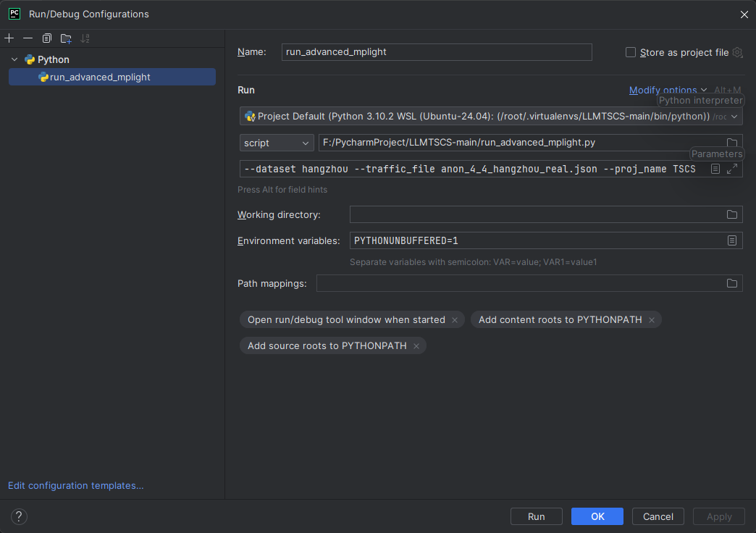Open Modify options menu

pos(668,90)
